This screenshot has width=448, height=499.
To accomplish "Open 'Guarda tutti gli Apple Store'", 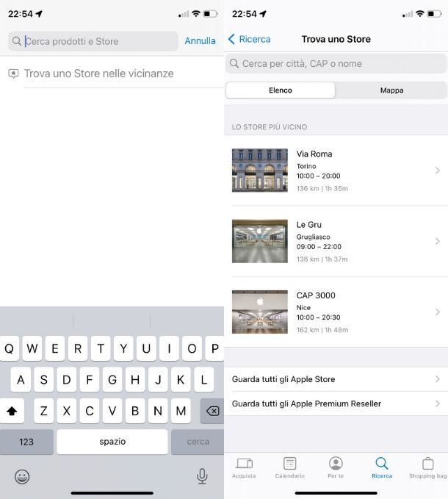I will (x=336, y=379).
